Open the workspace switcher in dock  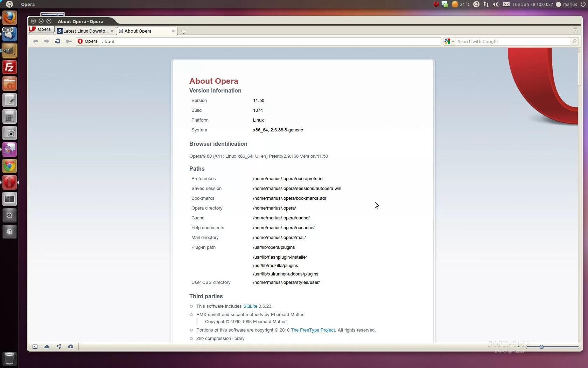click(9, 199)
